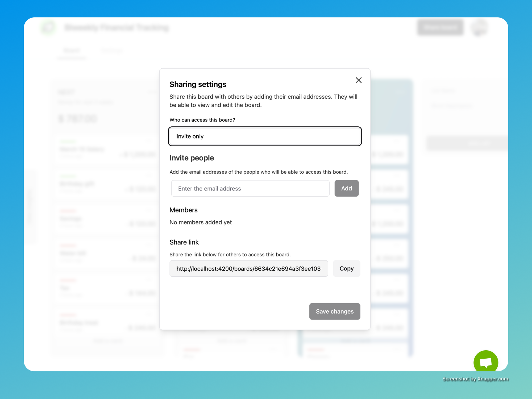Save changes to sharing settings
This screenshot has height=399, width=532.
(x=334, y=311)
